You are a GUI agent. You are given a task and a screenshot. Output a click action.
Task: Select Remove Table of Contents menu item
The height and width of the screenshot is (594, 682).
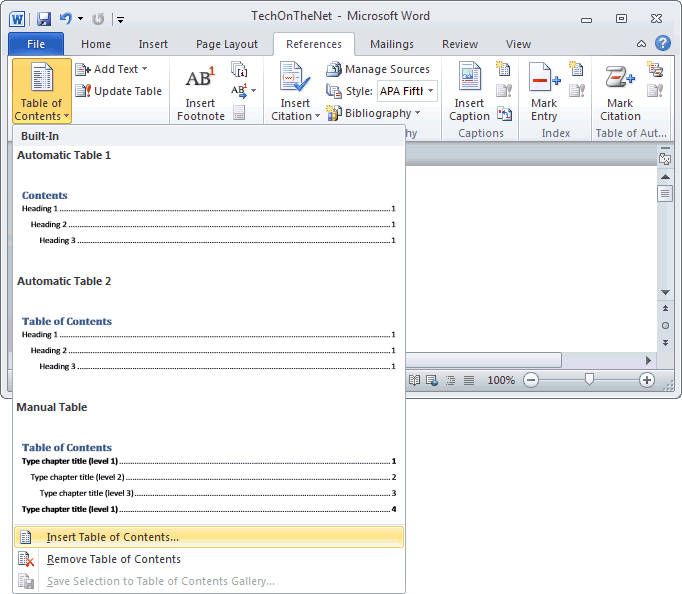tap(209, 559)
